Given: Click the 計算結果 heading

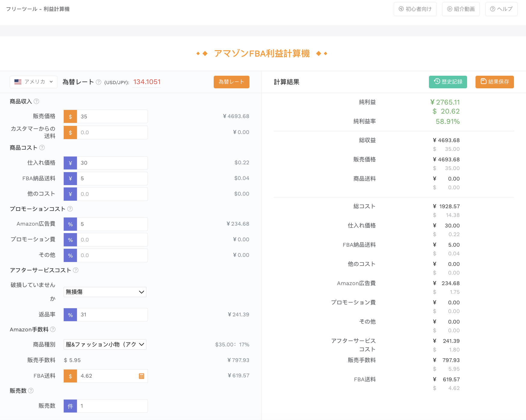Looking at the screenshot, I should (286, 82).
